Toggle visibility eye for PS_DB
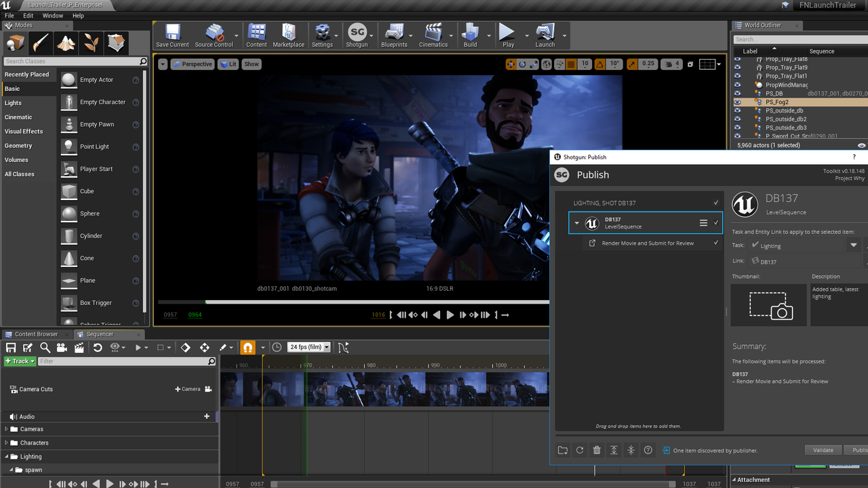The height and width of the screenshot is (488, 868). coord(737,94)
